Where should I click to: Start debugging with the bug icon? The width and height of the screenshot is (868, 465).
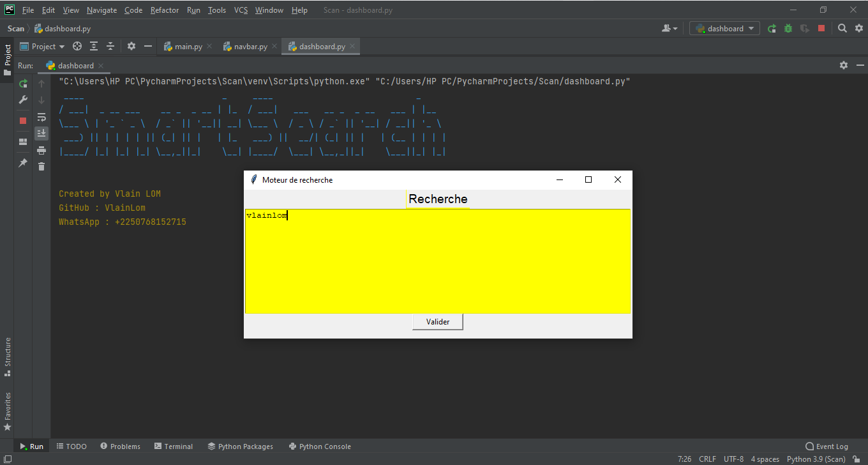(x=788, y=29)
